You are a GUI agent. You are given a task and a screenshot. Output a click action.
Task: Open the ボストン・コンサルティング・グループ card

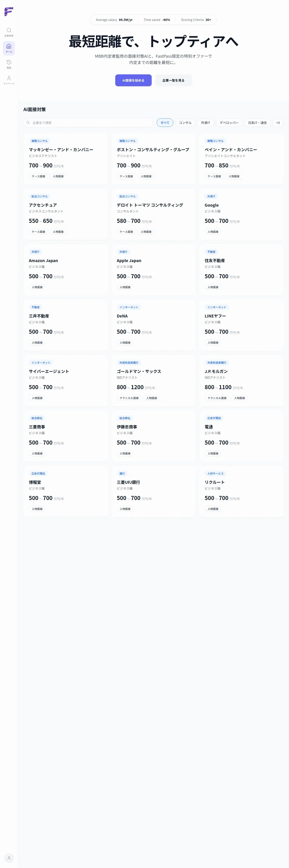point(154,159)
